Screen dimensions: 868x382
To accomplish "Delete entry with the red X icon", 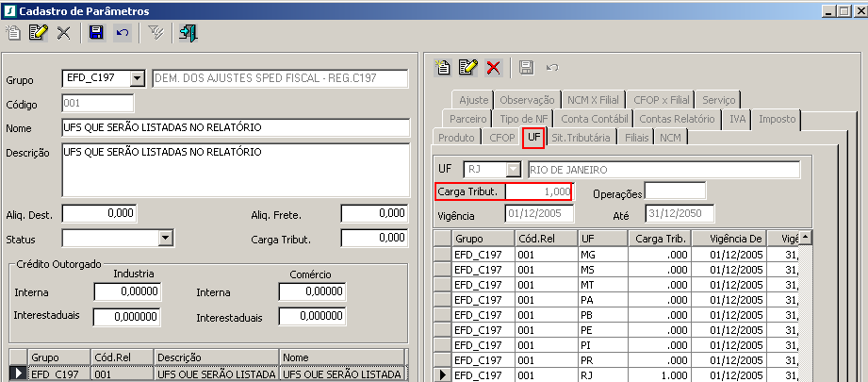I will tap(493, 67).
